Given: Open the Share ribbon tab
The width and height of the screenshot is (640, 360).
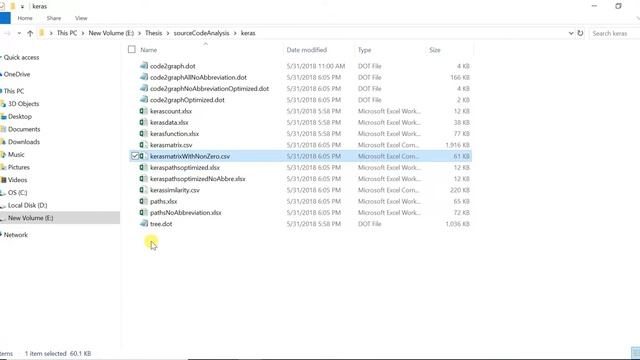Looking at the screenshot, I should (54, 18).
